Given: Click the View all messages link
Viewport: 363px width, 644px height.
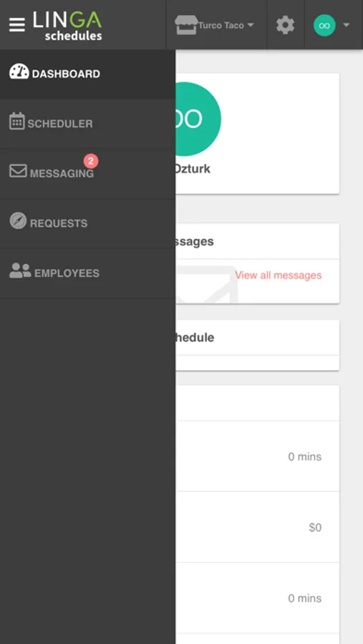Looking at the screenshot, I should coord(279,275).
